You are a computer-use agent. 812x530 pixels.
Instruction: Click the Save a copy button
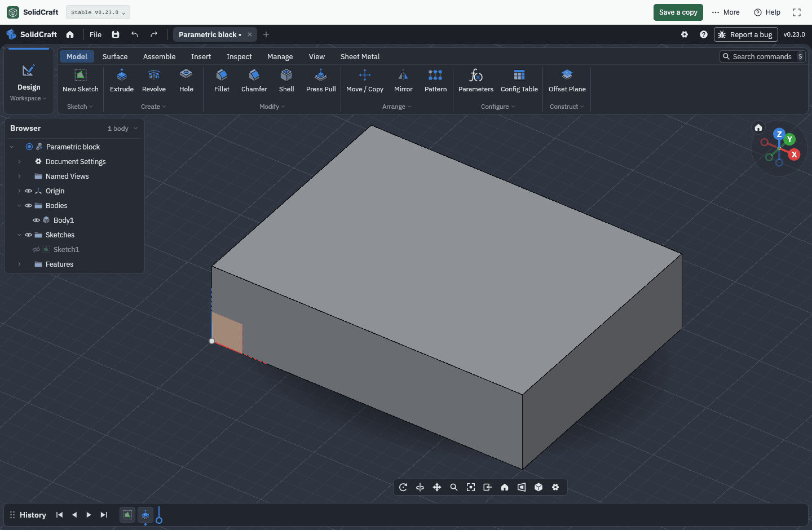[678, 12]
